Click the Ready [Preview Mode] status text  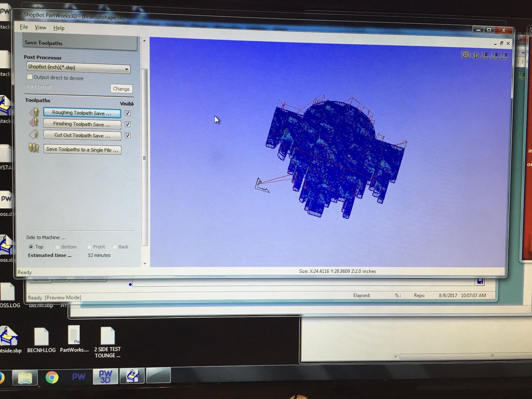[x=55, y=297]
